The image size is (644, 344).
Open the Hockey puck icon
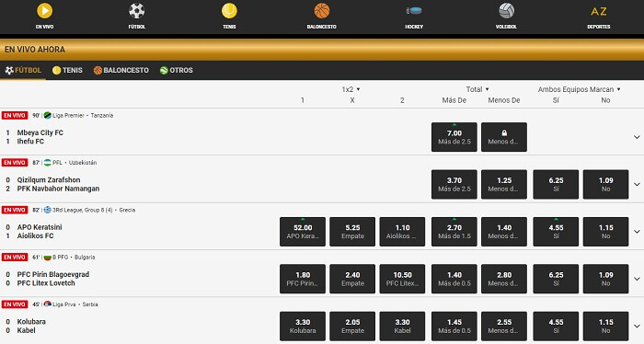[414, 11]
